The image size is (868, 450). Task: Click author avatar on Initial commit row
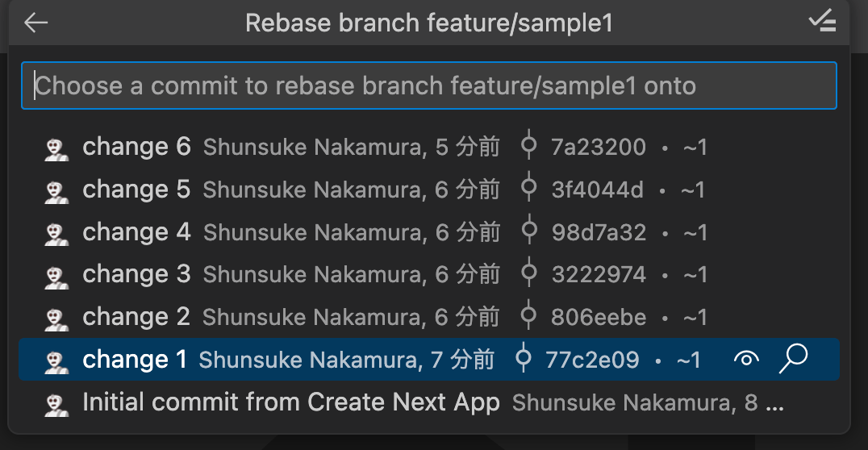(x=56, y=405)
